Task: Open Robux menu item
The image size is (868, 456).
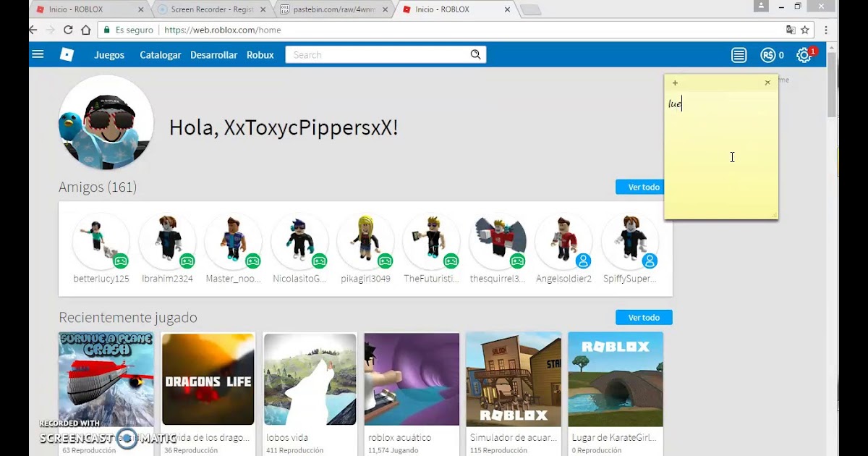Action: pyautogui.click(x=260, y=55)
